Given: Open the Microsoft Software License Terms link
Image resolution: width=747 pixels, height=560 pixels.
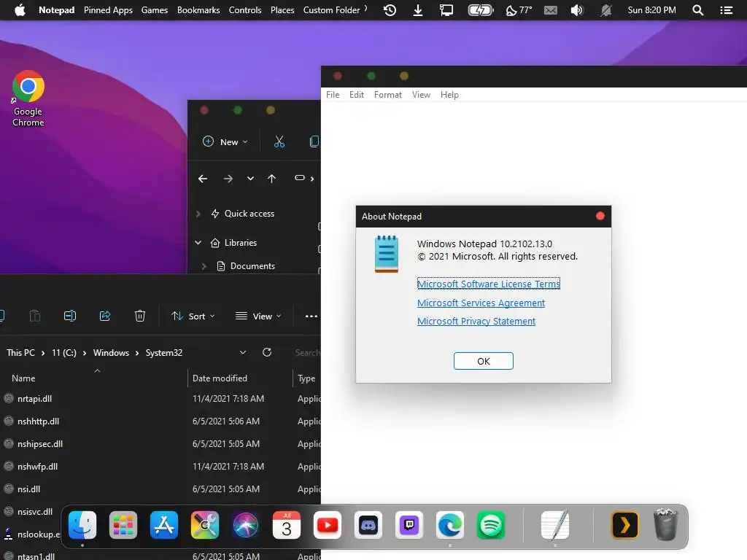Looking at the screenshot, I should 488,284.
